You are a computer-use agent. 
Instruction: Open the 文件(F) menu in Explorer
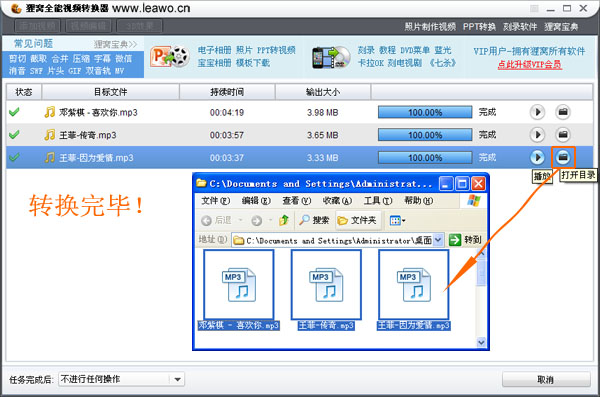point(215,201)
